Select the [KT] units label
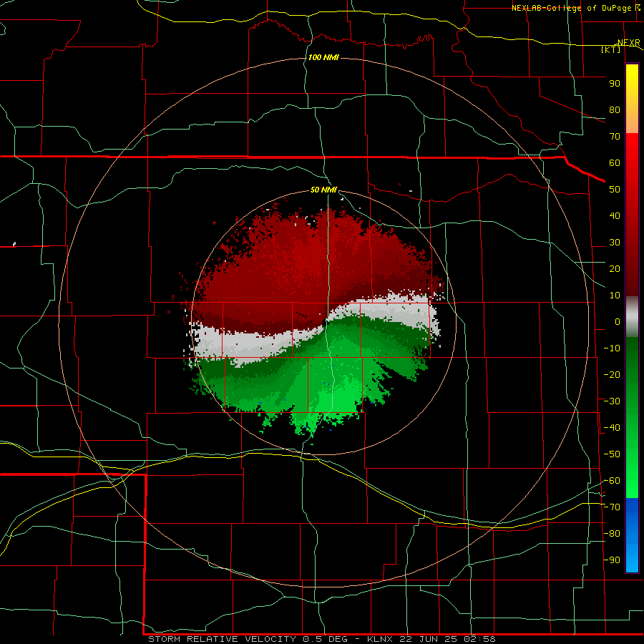The width and height of the screenshot is (644, 644). 611,49
